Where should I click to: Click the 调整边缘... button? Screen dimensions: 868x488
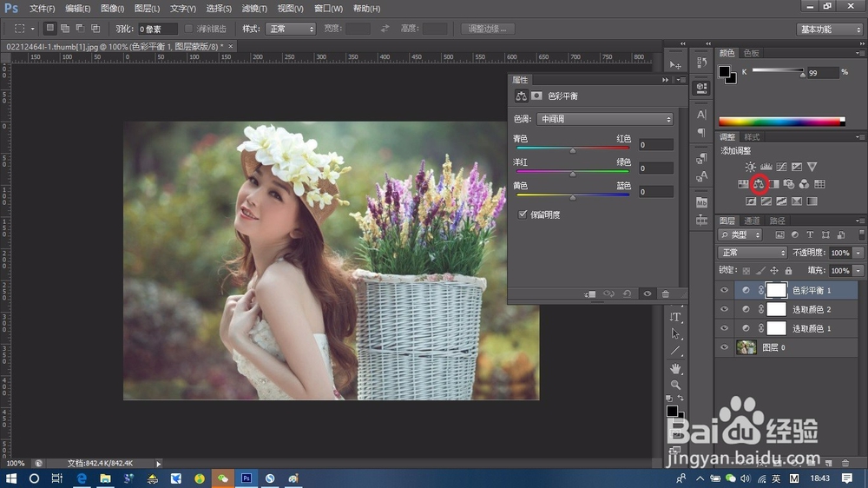click(x=488, y=29)
